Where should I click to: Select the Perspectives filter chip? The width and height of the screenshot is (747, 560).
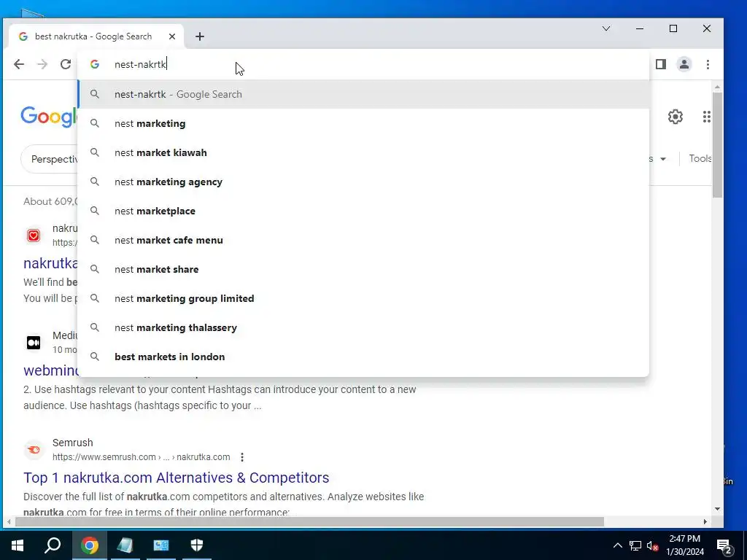tap(50, 159)
